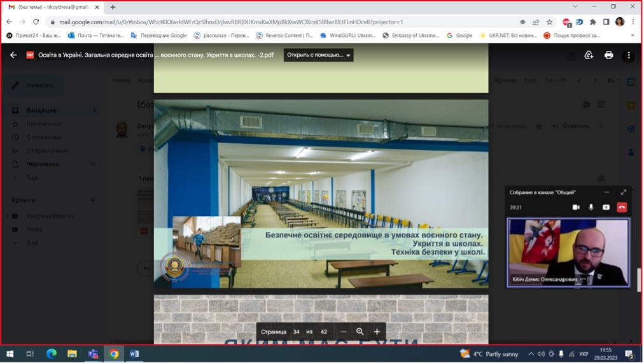
Task: Open the 'Переводчик Google' bookmark
Action: point(159,36)
